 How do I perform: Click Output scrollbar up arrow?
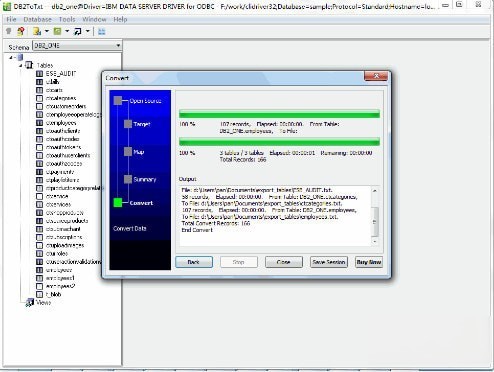pos(375,191)
